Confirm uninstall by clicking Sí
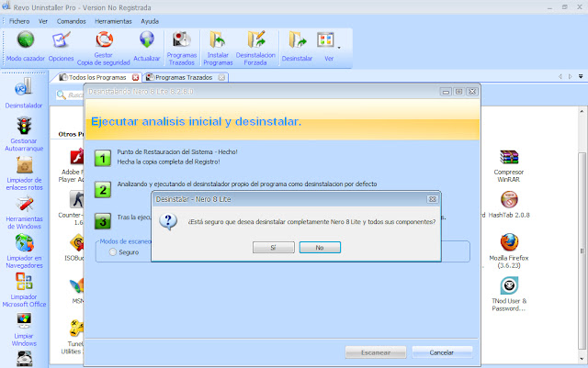The width and height of the screenshot is (588, 368). [x=274, y=248]
